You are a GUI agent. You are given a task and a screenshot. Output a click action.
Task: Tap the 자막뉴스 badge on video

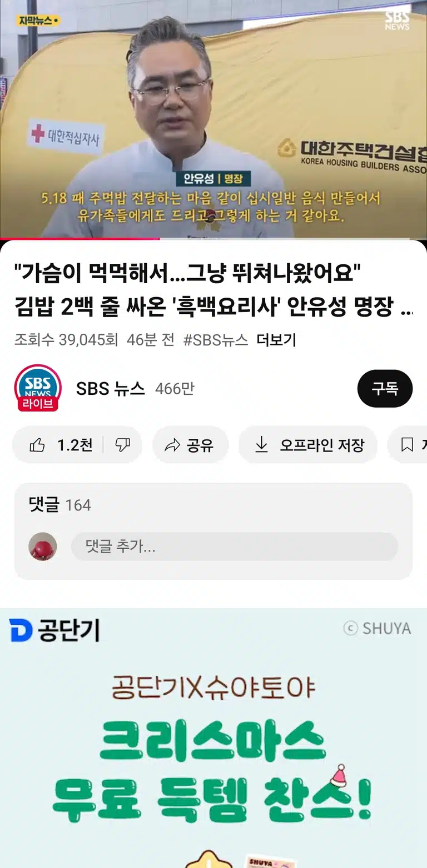(38, 21)
